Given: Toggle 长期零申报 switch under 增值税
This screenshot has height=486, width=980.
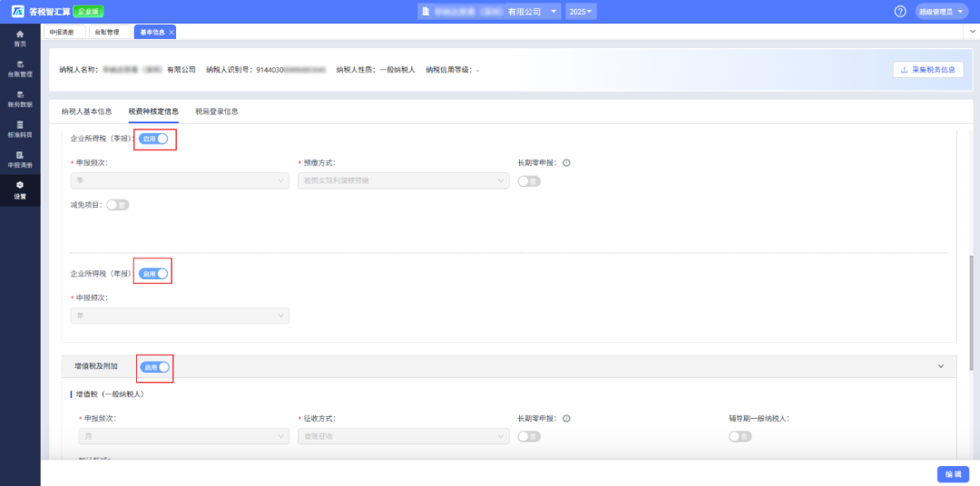Looking at the screenshot, I should click(x=529, y=437).
